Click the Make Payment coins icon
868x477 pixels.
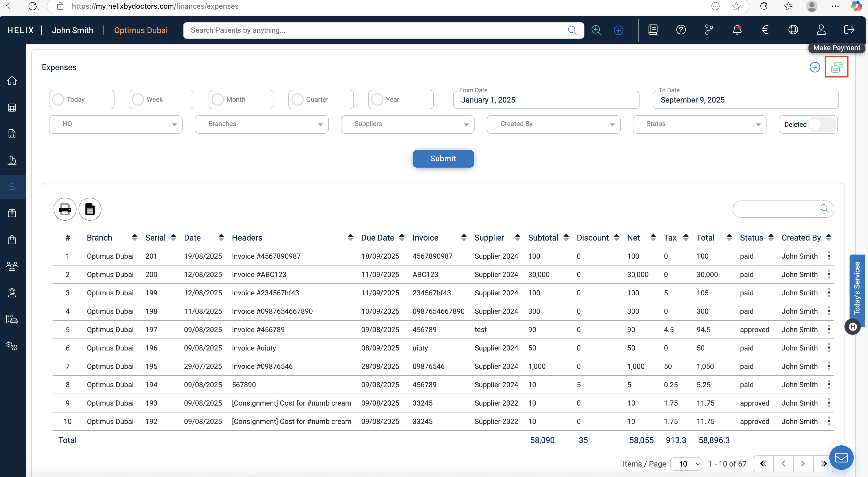point(836,67)
